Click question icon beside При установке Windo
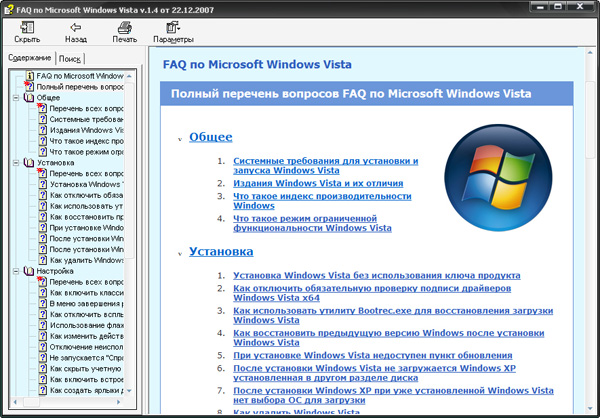 tap(43, 227)
